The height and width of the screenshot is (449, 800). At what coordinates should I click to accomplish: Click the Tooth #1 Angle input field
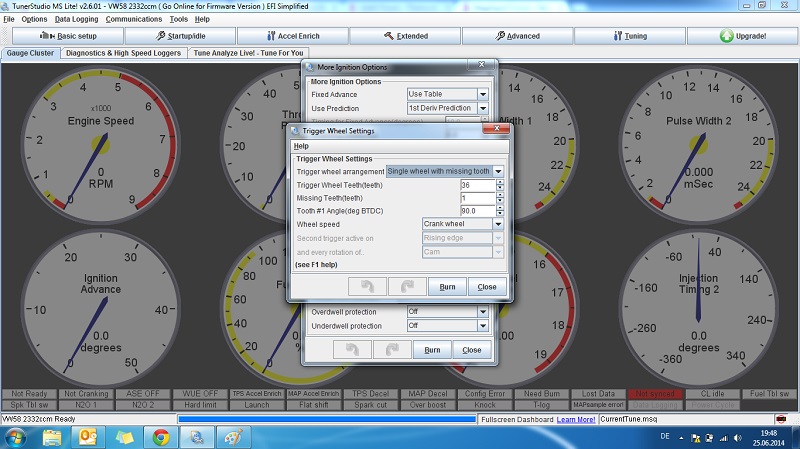tap(475, 211)
